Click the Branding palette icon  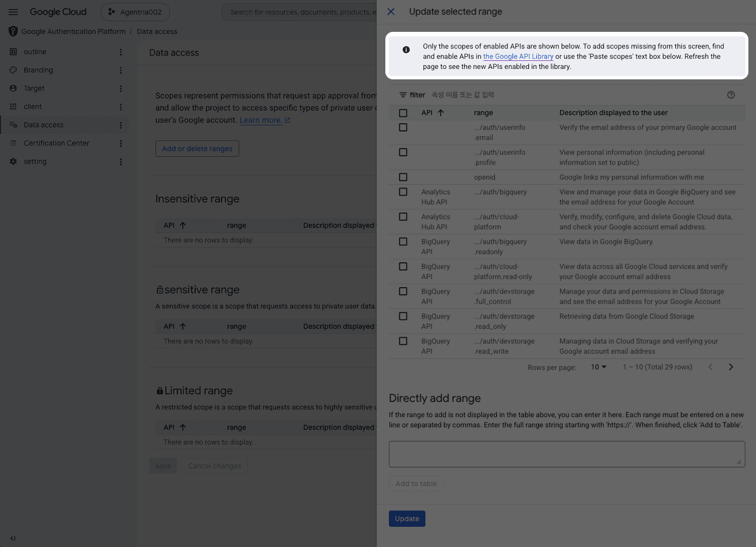pyautogui.click(x=13, y=70)
